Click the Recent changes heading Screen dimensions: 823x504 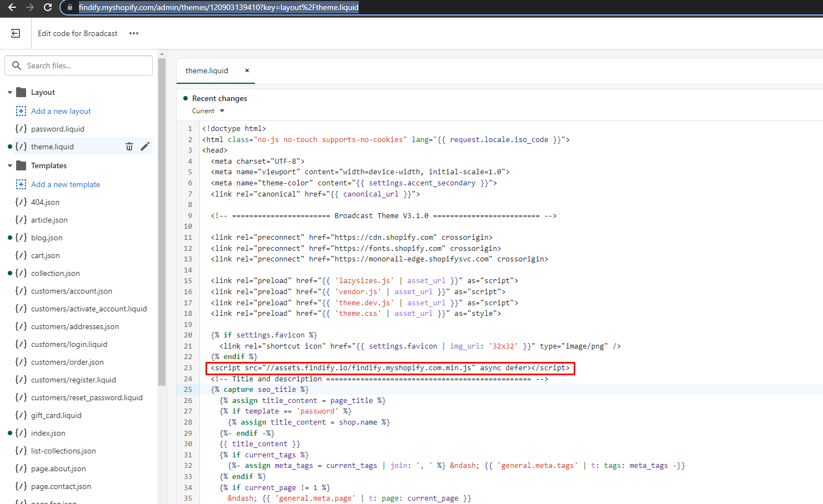219,98
